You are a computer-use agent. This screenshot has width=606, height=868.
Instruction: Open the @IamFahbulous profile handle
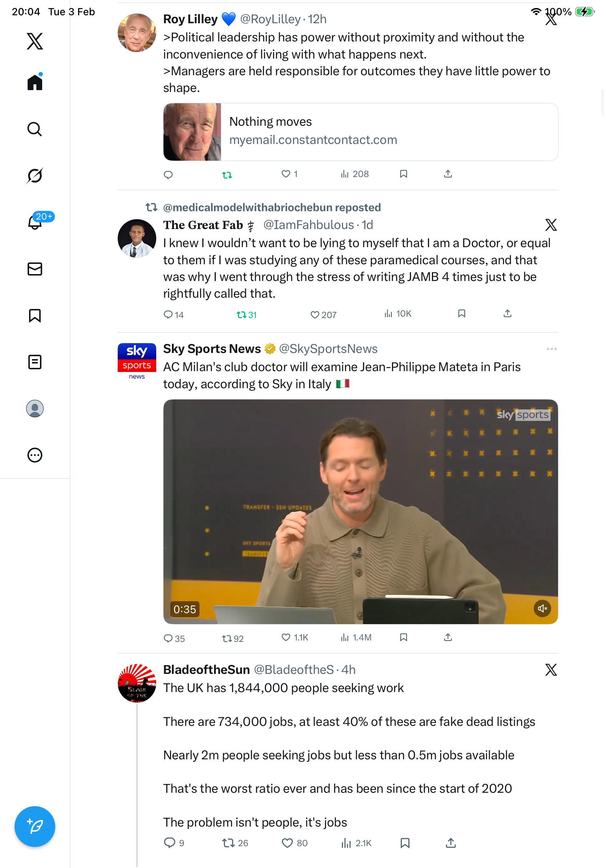pos(308,225)
